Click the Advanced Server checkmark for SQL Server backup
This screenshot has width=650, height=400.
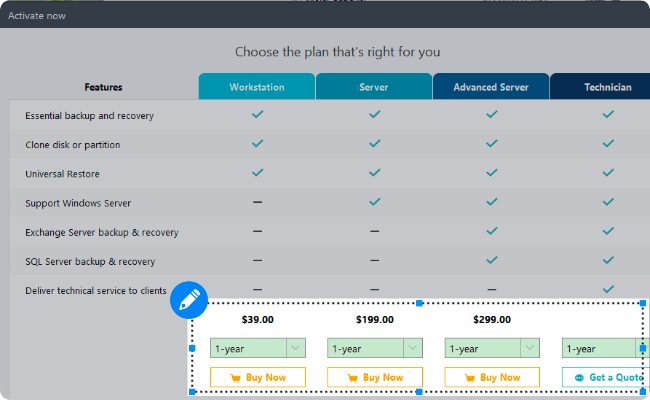click(491, 260)
